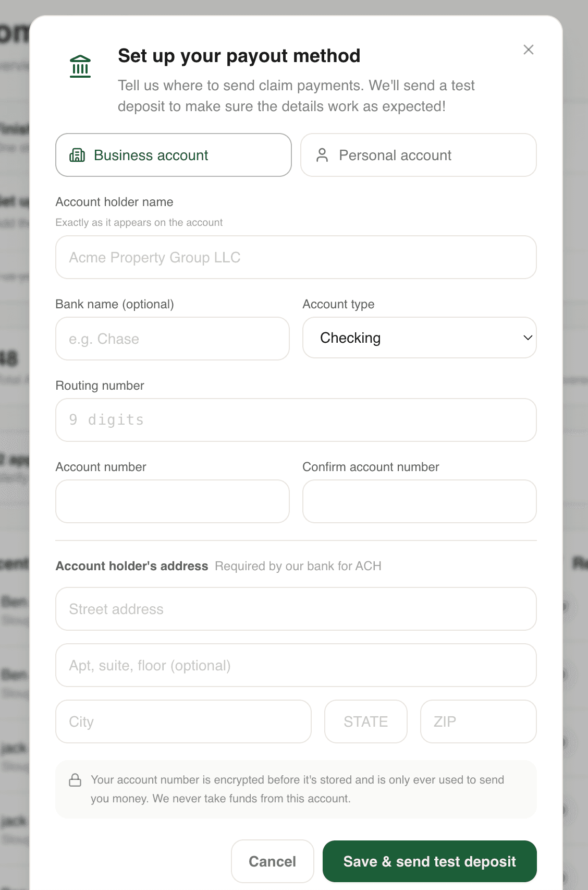This screenshot has width=588, height=890.
Task: Click the City input field
Action: pos(183,721)
